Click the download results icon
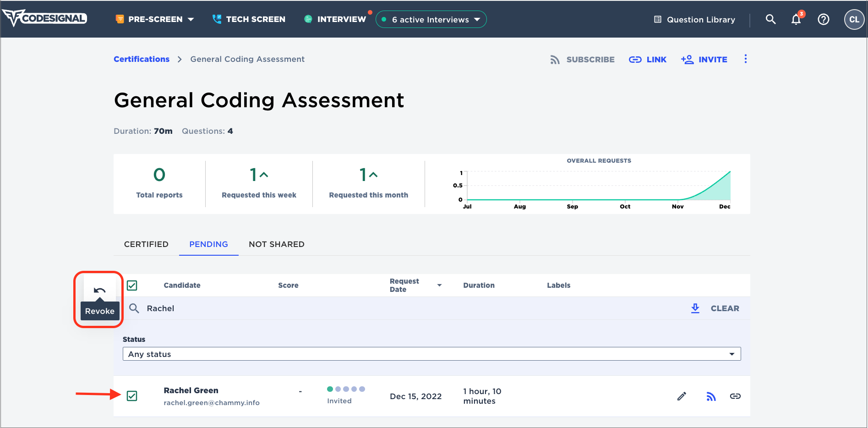 695,308
